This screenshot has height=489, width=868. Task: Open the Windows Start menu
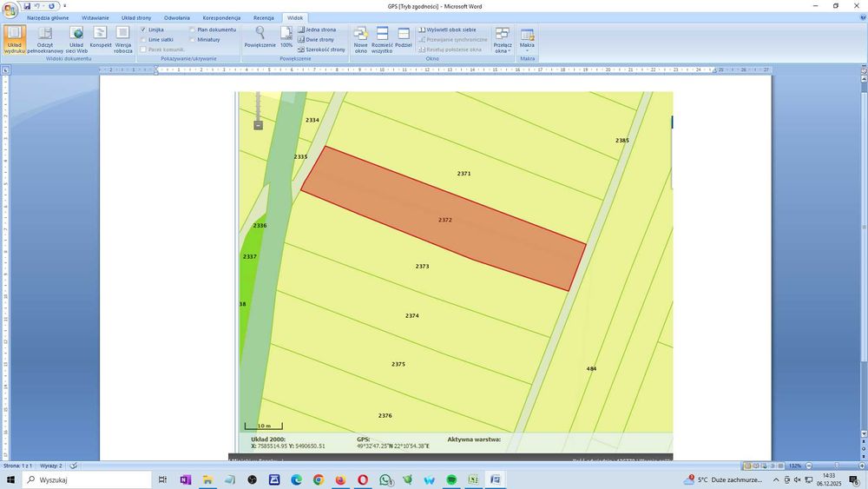[x=10, y=479]
